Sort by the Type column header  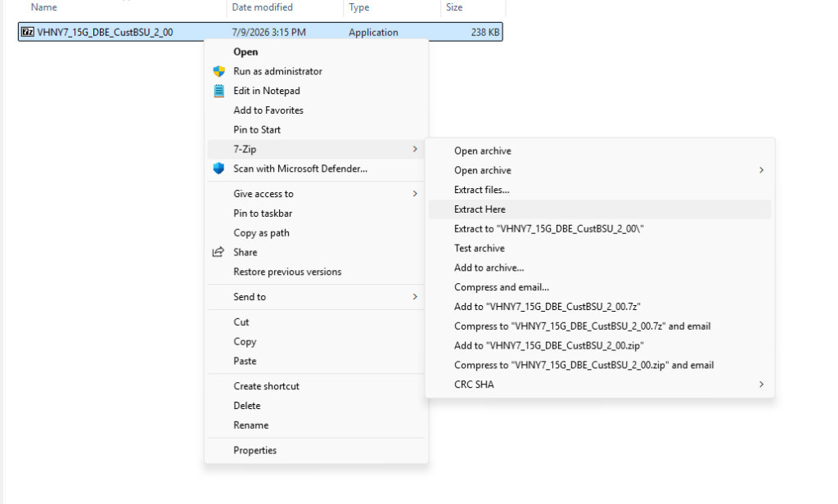click(359, 7)
